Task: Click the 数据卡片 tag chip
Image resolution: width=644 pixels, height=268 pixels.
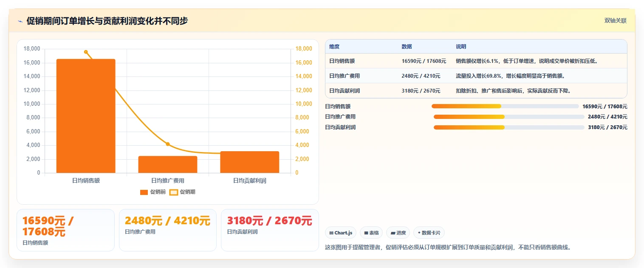Action: point(429,233)
